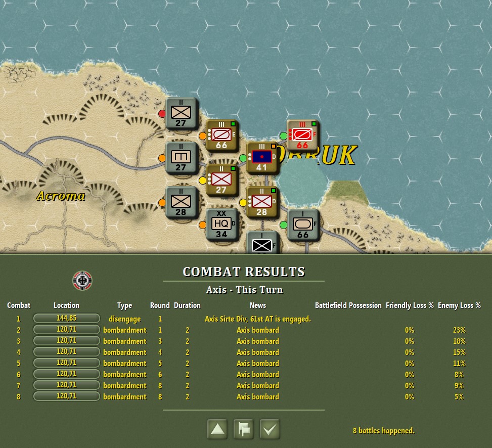Select red armored unit 66 marked F

303,136
